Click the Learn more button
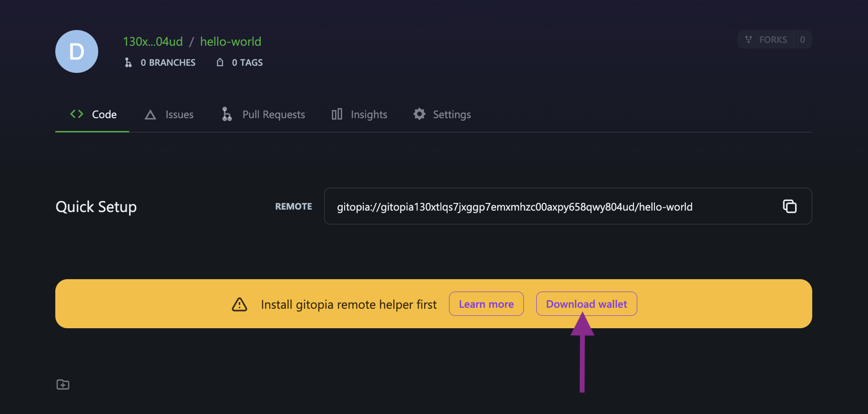 [486, 304]
